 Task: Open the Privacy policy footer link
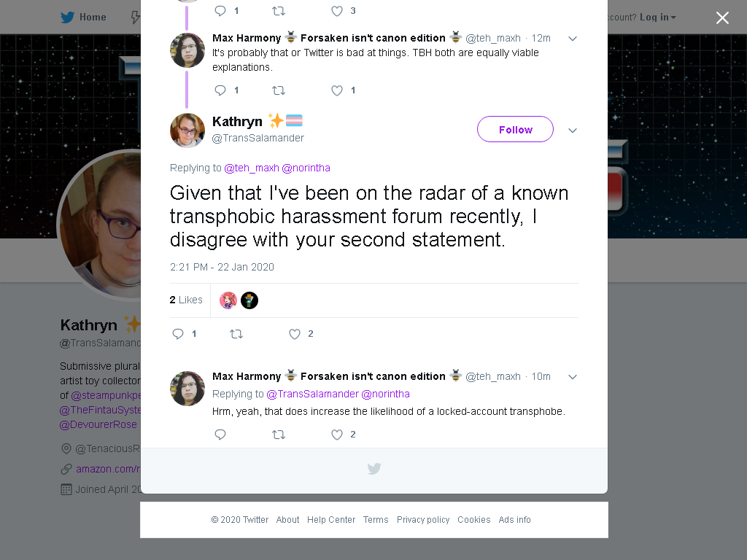(x=423, y=519)
